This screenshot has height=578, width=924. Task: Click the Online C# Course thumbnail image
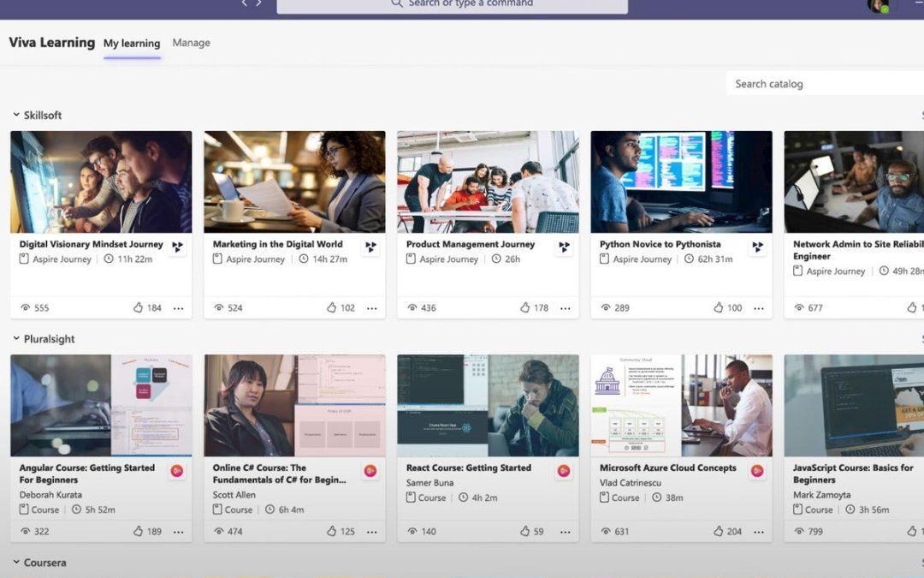pyautogui.click(x=294, y=405)
